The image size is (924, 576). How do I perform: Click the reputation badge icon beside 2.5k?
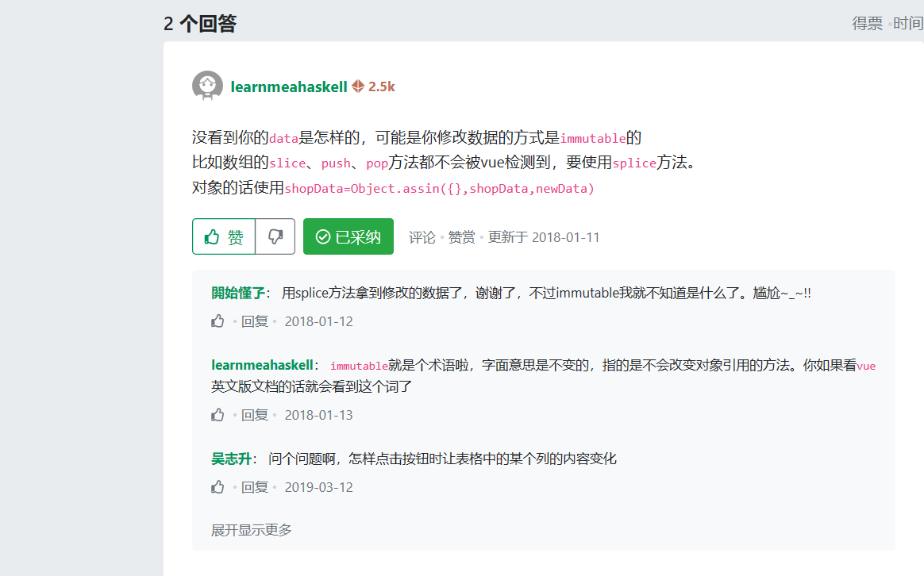(x=358, y=86)
